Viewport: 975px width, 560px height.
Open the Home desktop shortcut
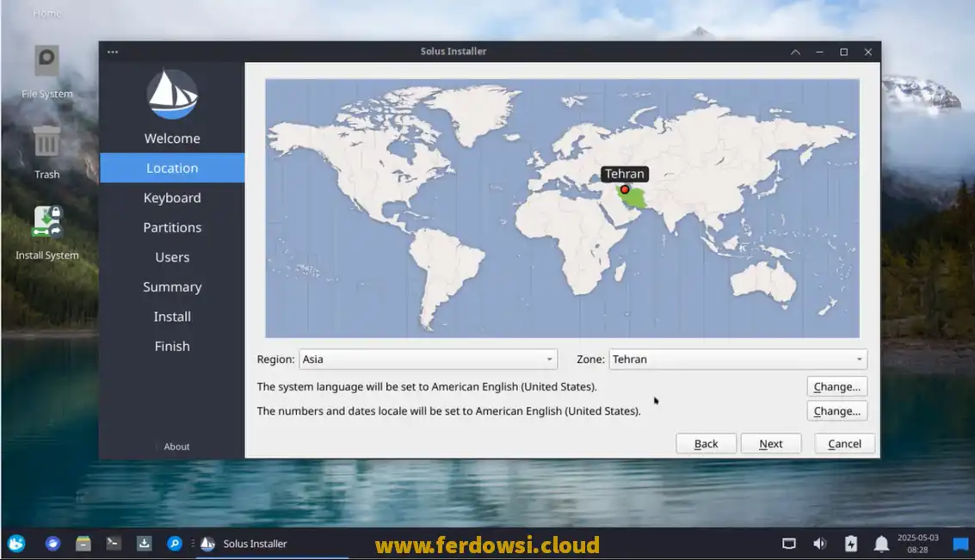[46, 13]
